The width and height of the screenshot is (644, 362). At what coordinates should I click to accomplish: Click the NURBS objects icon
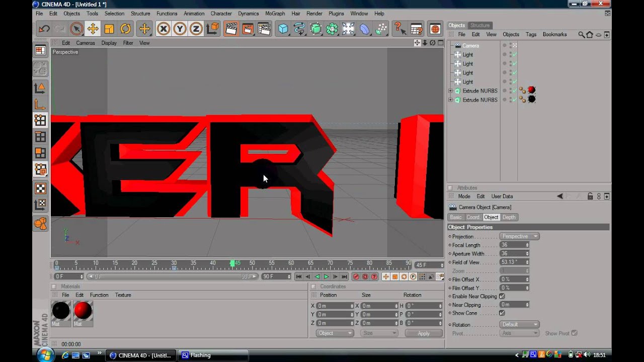[x=316, y=29]
